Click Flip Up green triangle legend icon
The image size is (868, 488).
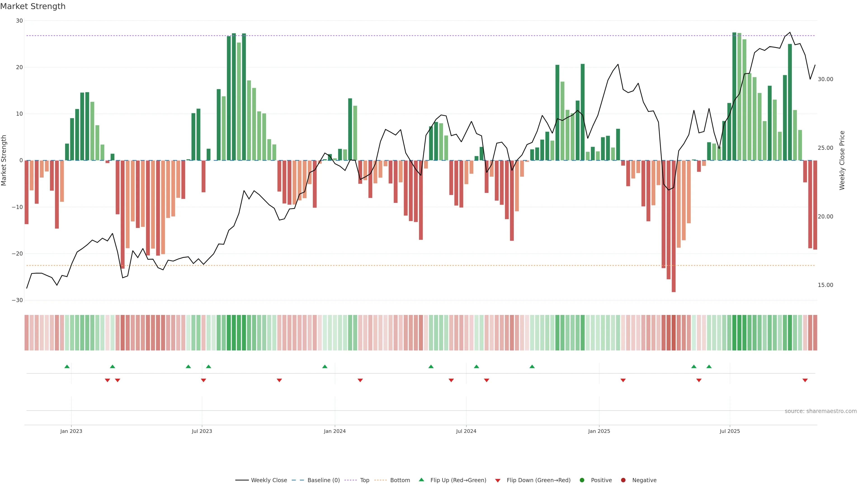[421, 480]
